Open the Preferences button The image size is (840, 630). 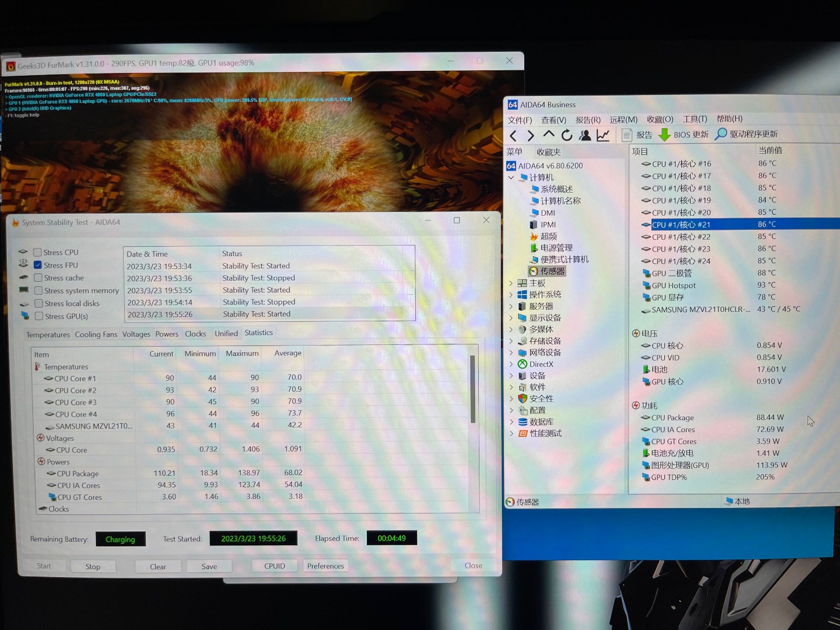[325, 565]
